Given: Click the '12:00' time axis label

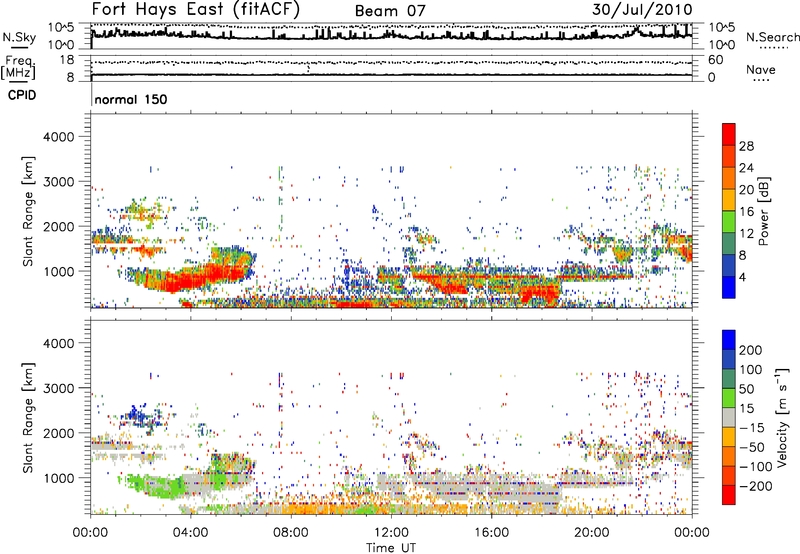Looking at the screenshot, I should (391, 533).
